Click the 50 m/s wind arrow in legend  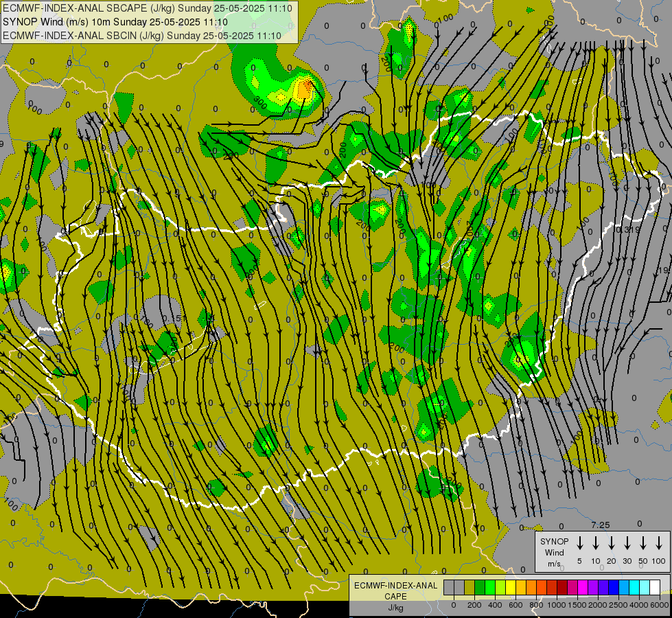click(x=643, y=543)
